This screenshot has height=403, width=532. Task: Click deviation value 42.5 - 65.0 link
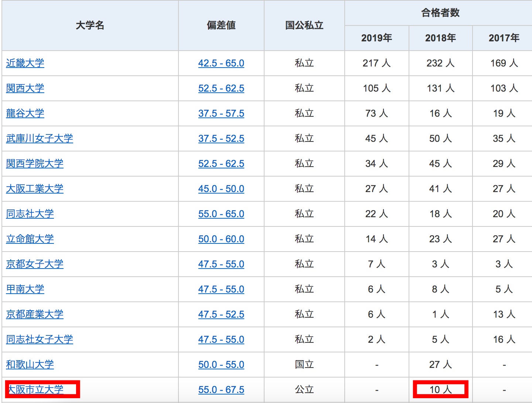click(221, 63)
